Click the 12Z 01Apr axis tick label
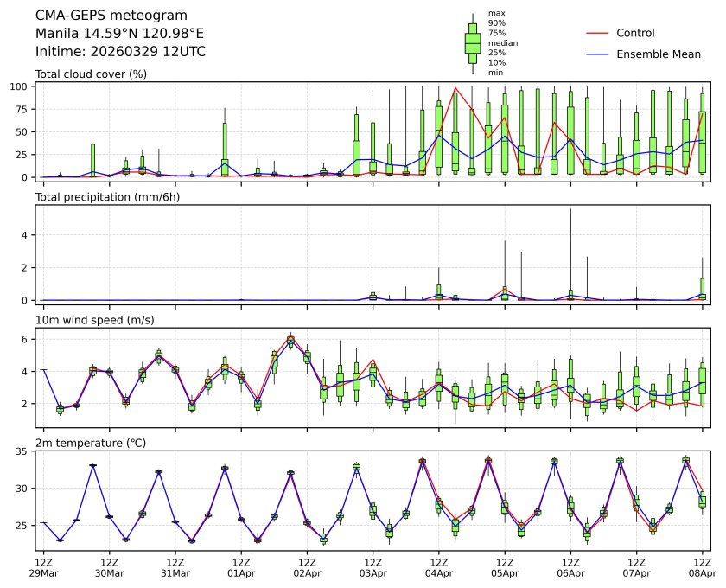Image resolution: width=726 pixels, height=588 pixels. point(241,566)
